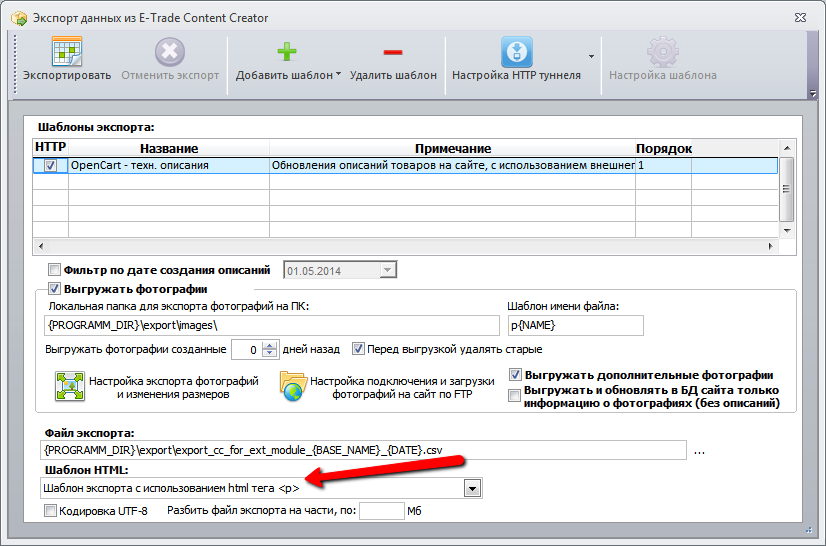Open the HTTP tunnel dropdown arrow

591,56
